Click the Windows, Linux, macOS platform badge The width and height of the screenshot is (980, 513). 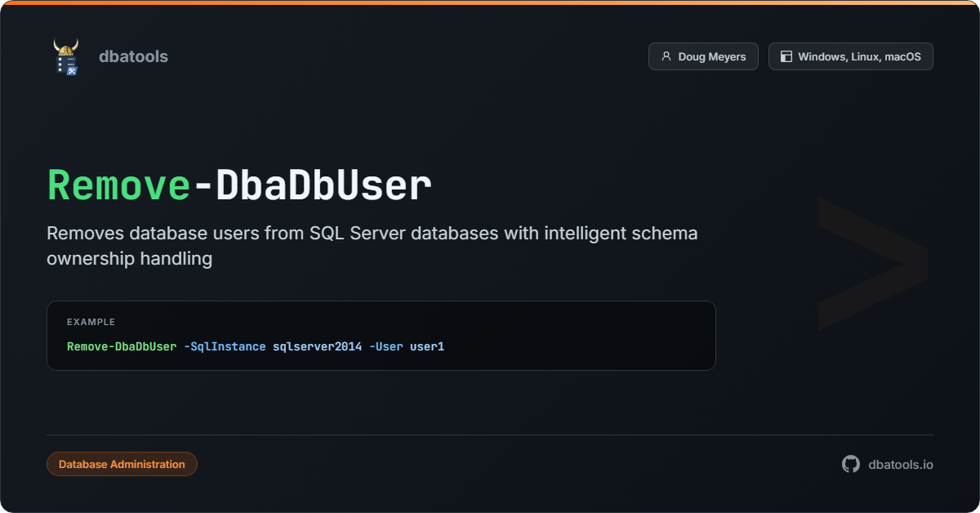coord(850,57)
